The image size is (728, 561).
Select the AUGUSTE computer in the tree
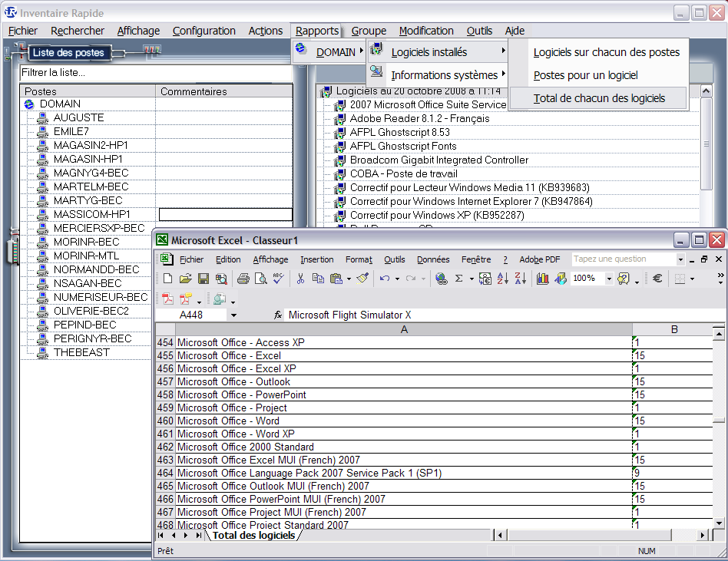[x=78, y=118]
